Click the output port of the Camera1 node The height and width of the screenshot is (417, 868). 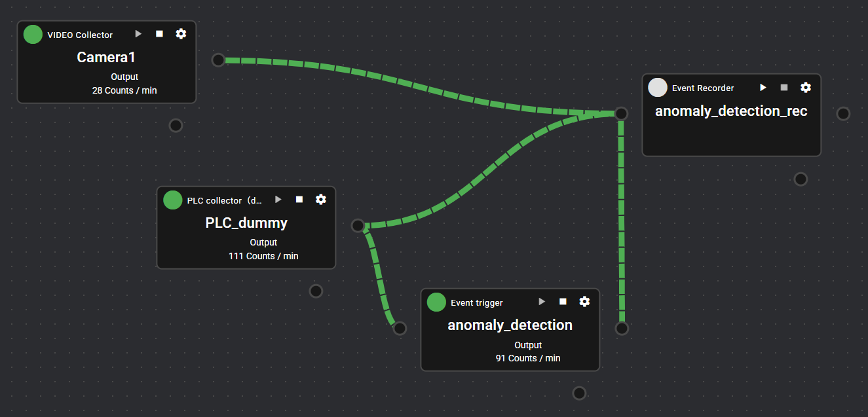217,60
